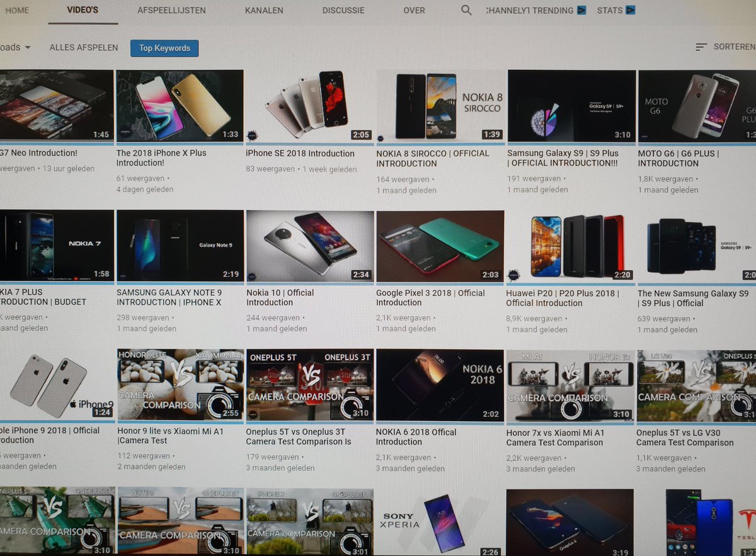Click title 'Oneplus 5T vs Oneplus 3T Camera Test'
This screenshot has height=556, width=756.
(299, 437)
